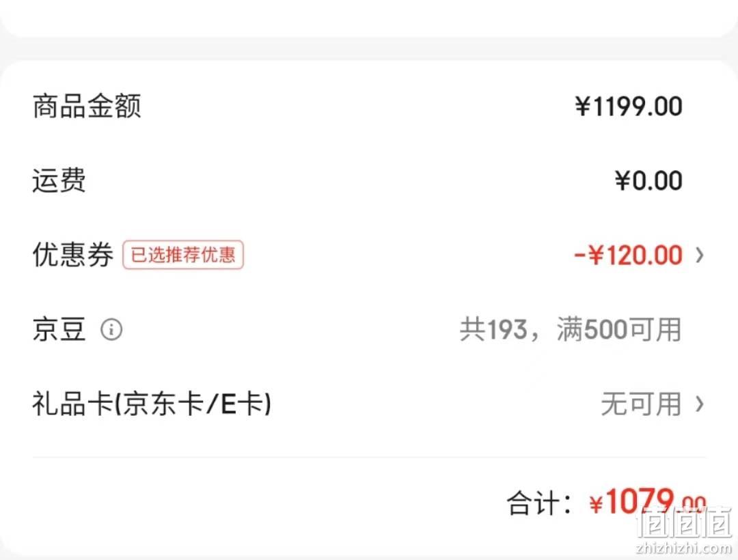738x560 pixels.
Task: Click the 运费 shipping label
Action: click(x=59, y=180)
